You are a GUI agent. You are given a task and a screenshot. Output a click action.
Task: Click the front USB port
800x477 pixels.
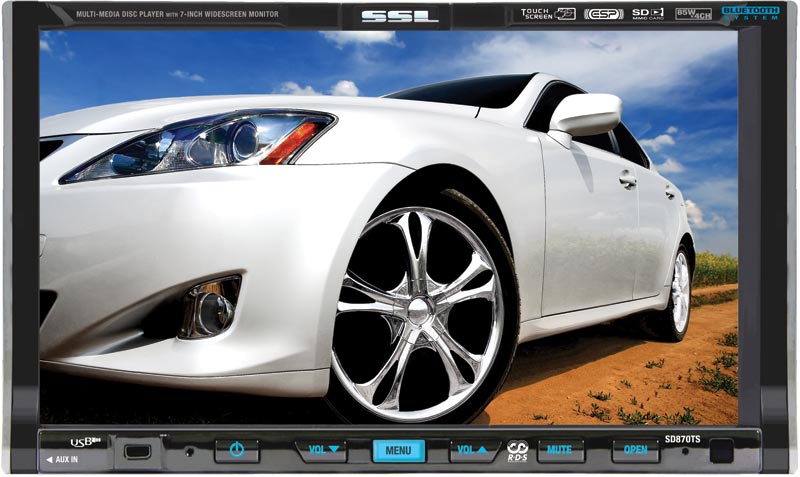click(139, 452)
